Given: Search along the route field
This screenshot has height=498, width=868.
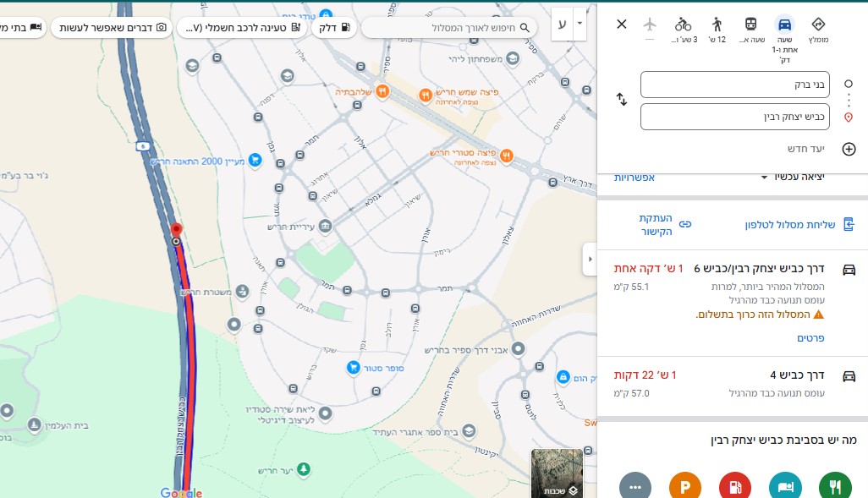Looking at the screenshot, I should coord(449,28).
